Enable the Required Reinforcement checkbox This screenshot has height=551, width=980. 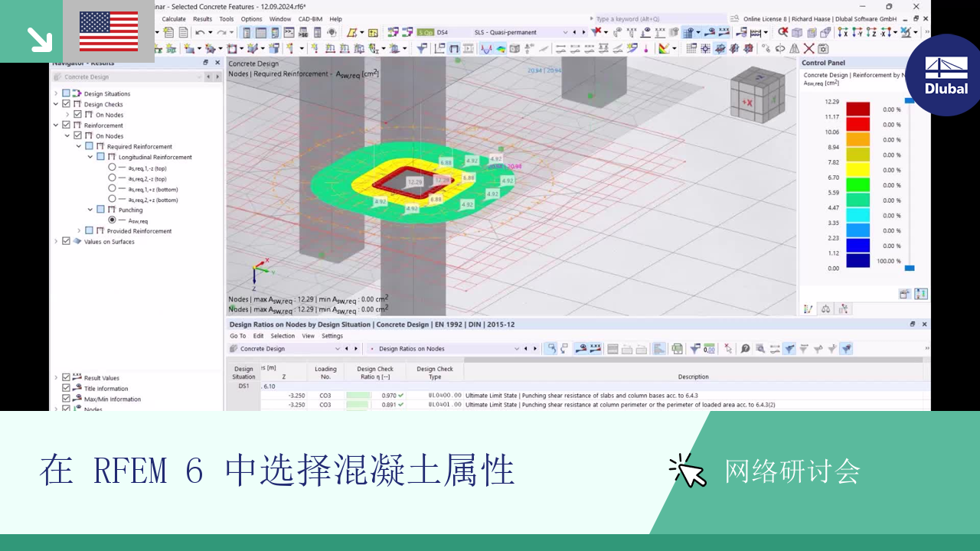(x=90, y=146)
